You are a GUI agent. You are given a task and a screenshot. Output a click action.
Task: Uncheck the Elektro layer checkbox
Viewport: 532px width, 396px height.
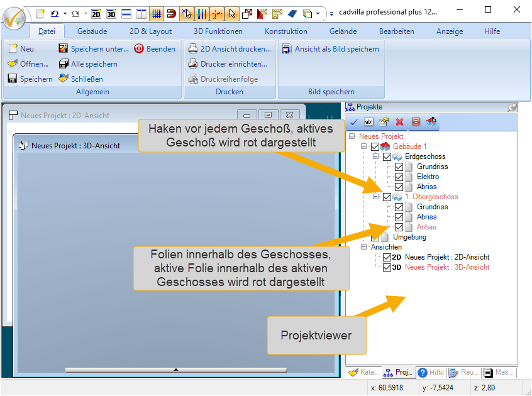coord(399,177)
